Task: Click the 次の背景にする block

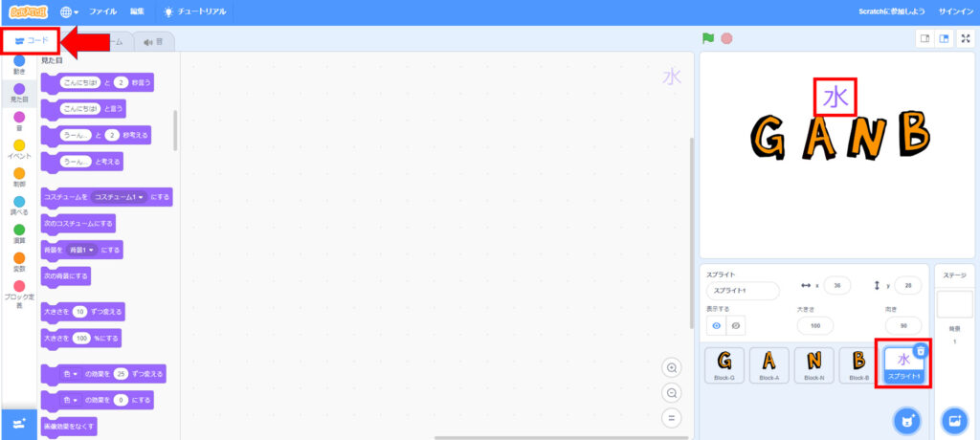Action: (66, 275)
